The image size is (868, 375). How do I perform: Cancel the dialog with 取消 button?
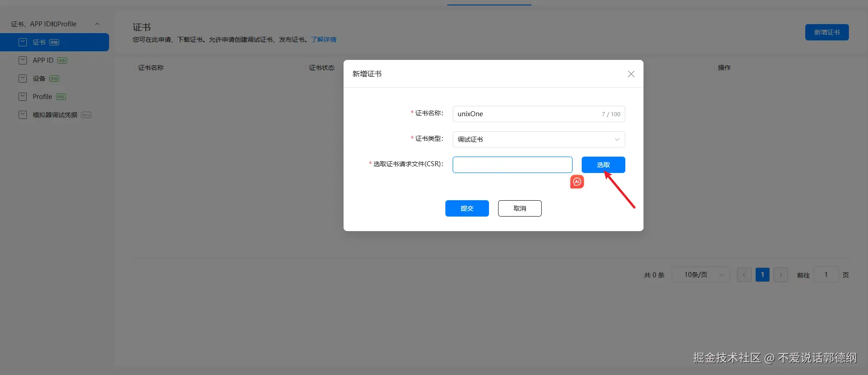click(x=519, y=208)
